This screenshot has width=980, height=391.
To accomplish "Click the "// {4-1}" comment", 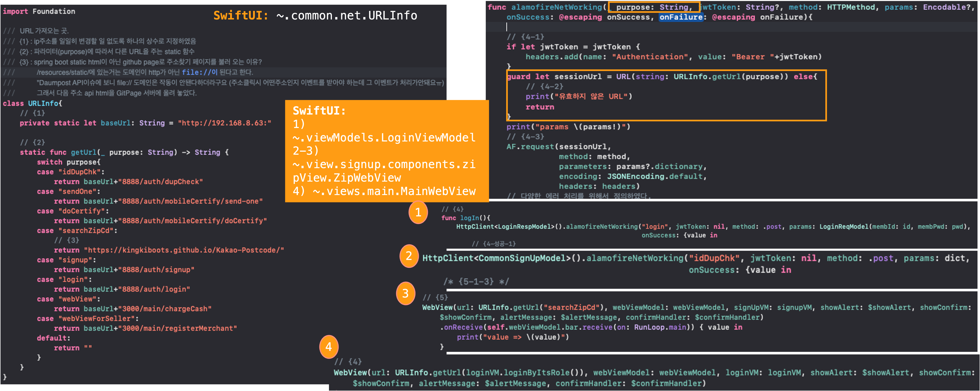I will tap(525, 37).
